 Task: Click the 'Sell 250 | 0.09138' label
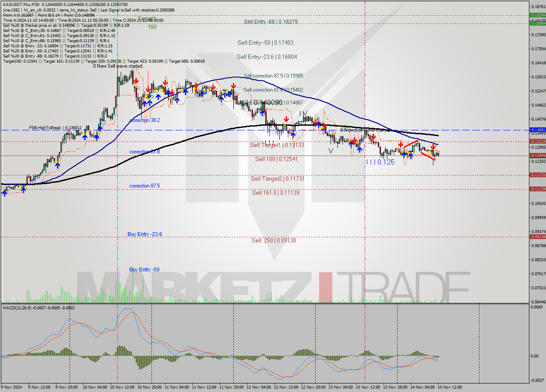pos(273,240)
